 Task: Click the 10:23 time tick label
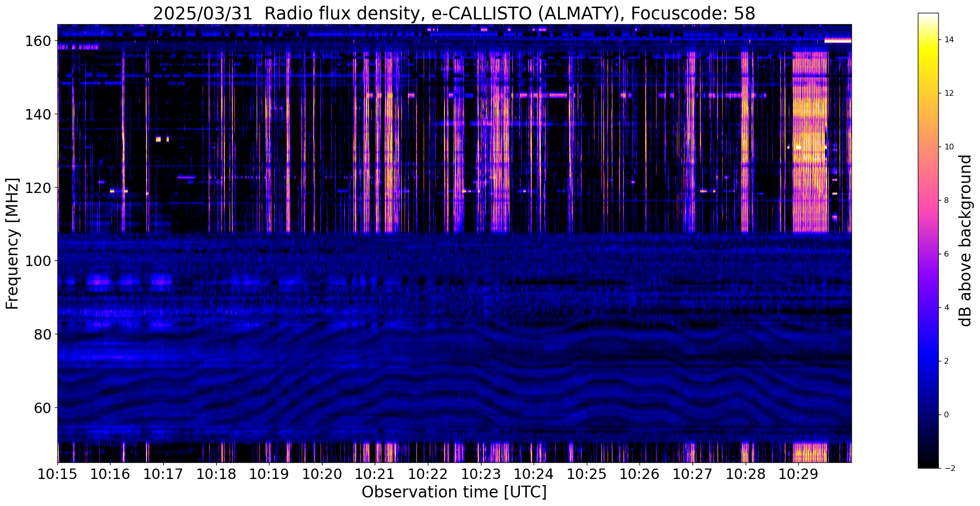[481, 474]
